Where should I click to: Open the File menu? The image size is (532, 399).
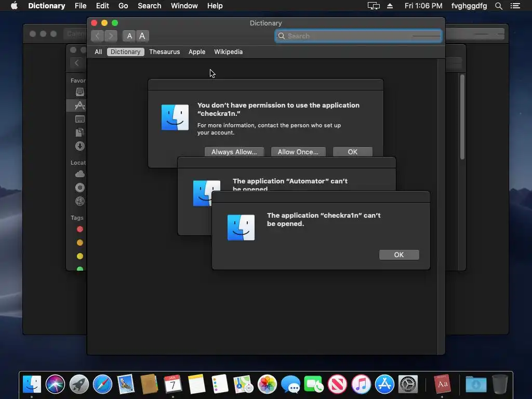pos(81,6)
